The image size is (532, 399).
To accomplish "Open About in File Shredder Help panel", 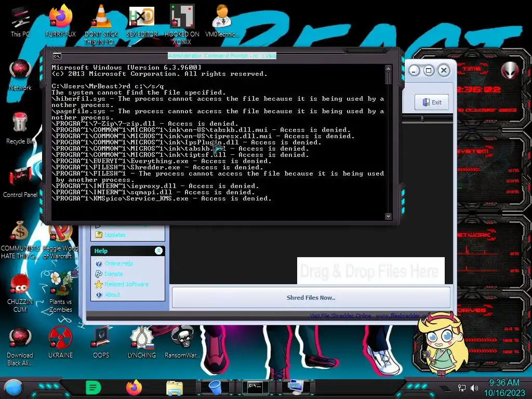I will pyautogui.click(x=112, y=295).
